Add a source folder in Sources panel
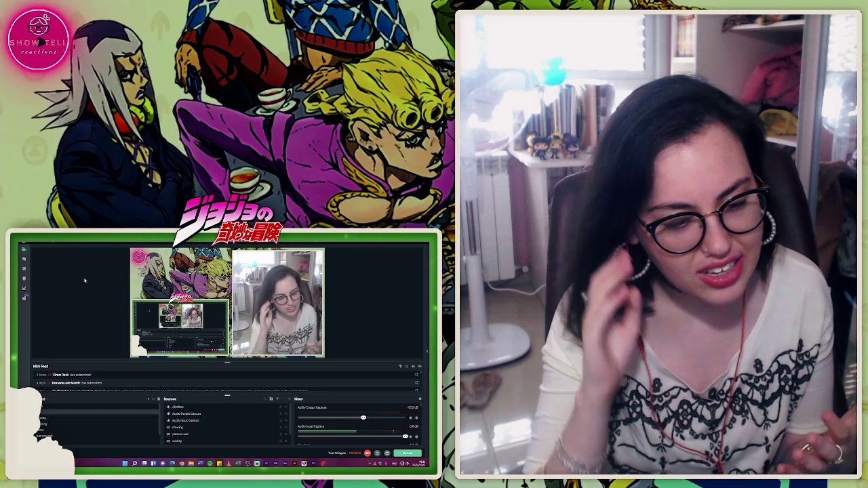This screenshot has height=488, width=868. click(x=271, y=399)
